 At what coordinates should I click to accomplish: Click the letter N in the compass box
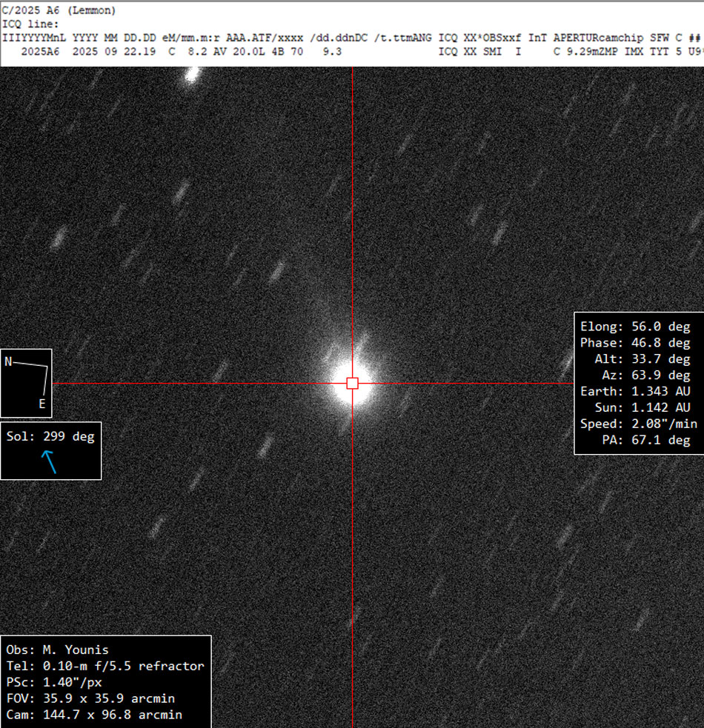[x=9, y=361]
